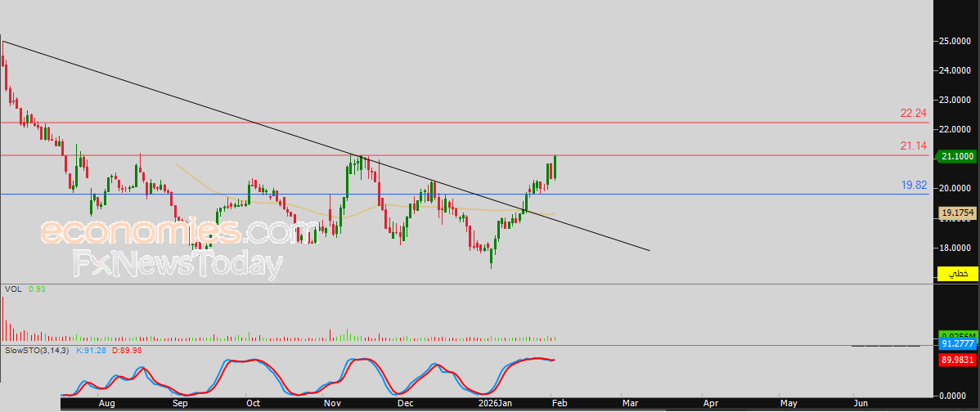Click the blue 91.2777 stochastic K tag

click(x=956, y=346)
